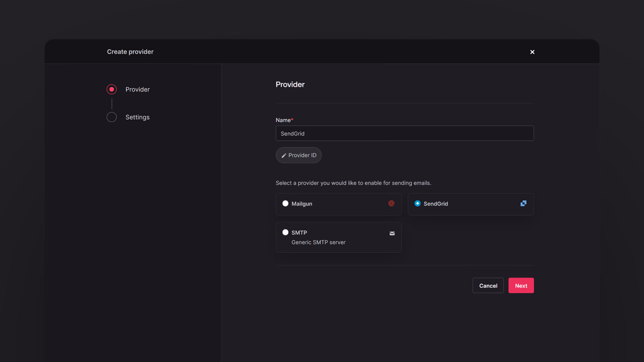Click the Mailgun logo icon
Viewport: 644px width, 362px height.
click(x=391, y=204)
